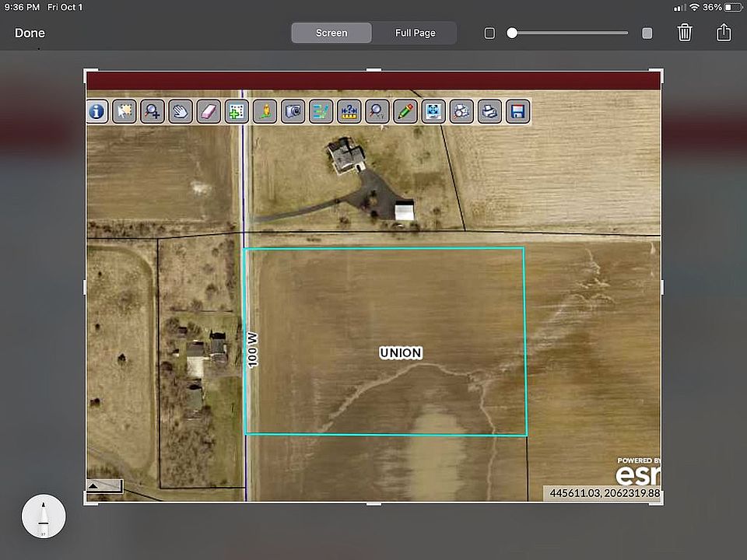
Task: Open the share sheet icon
Action: pyautogui.click(x=724, y=33)
